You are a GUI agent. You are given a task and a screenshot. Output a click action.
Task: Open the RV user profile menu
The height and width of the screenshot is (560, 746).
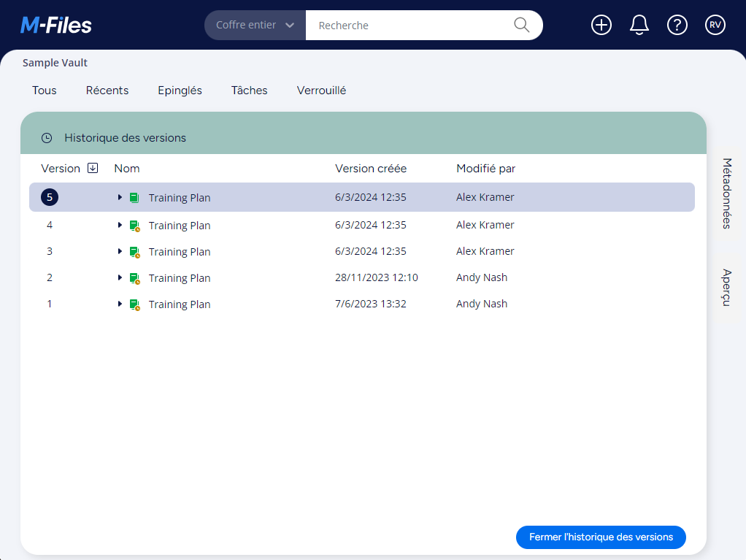(x=715, y=25)
